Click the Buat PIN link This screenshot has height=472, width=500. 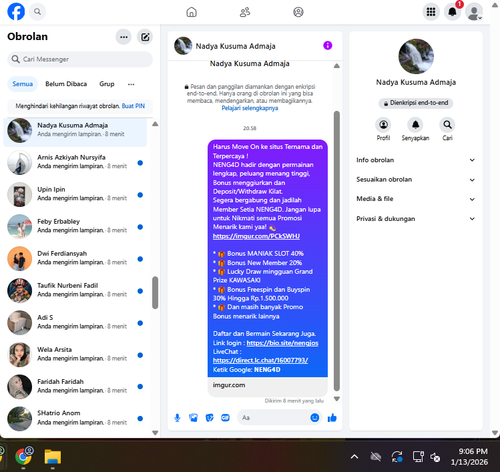(x=133, y=106)
